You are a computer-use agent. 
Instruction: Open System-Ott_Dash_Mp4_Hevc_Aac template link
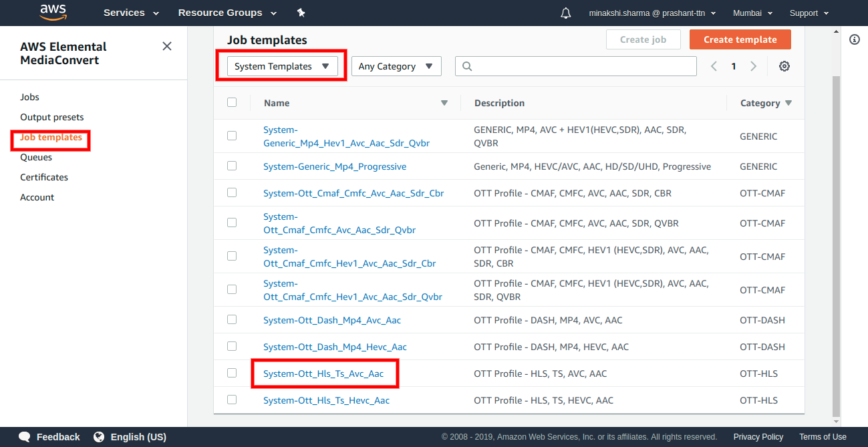coord(335,347)
